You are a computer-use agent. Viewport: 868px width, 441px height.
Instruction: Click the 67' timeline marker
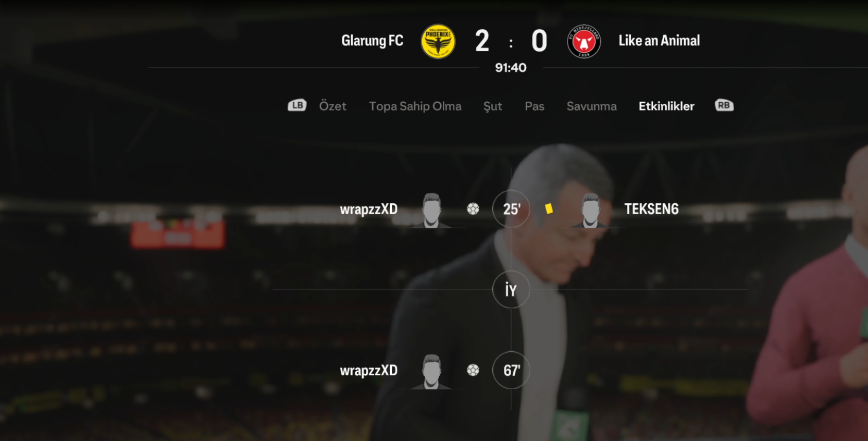511,370
